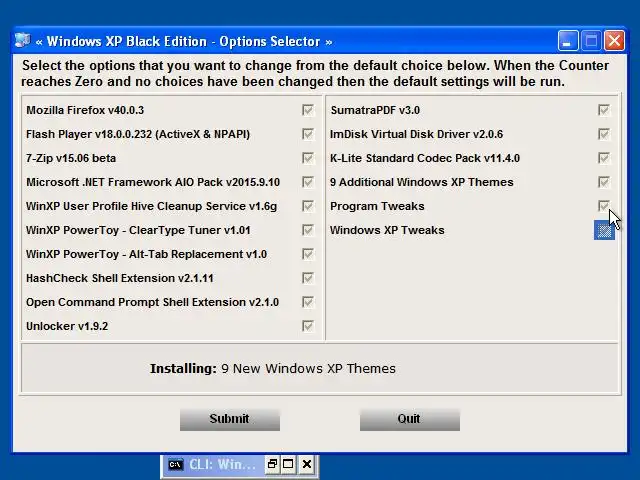
Task: Click the K-Lite Standard Codec Pack label
Action: [425, 158]
